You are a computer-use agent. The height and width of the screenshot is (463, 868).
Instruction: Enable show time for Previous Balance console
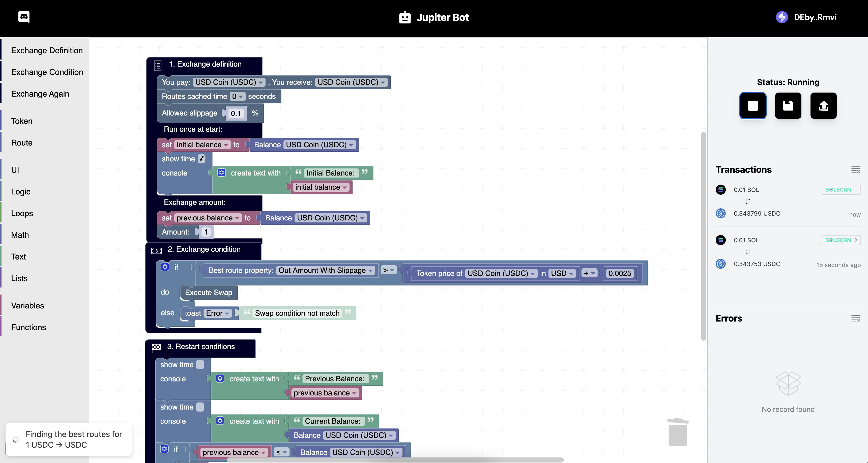point(200,365)
